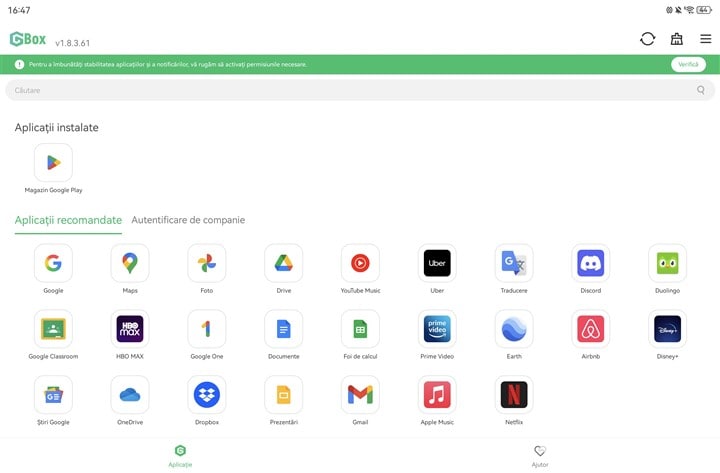Switch to Autentificare de companie tab
Screen dimensions: 720x473
click(188, 220)
